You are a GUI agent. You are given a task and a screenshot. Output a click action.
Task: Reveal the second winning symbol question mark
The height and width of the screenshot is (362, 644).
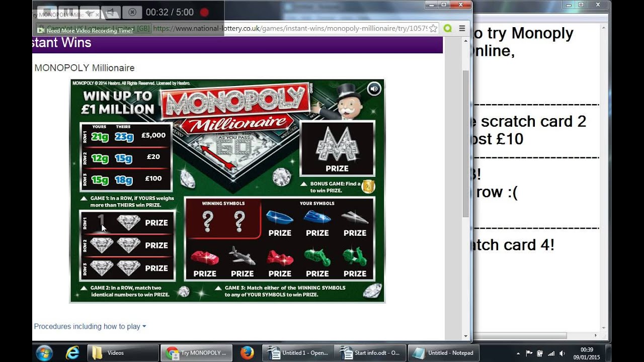click(x=239, y=221)
